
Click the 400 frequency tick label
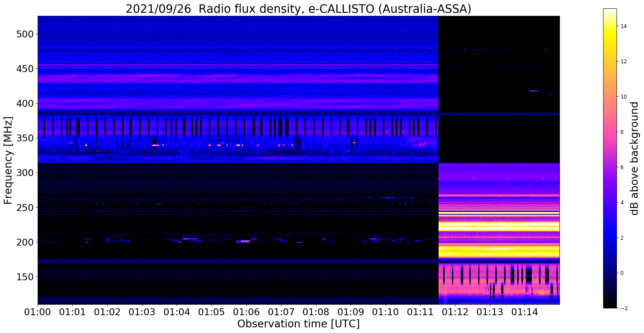click(26, 103)
